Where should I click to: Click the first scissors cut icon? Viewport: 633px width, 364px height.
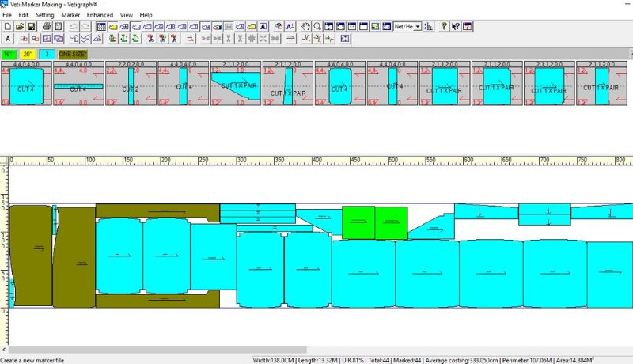[150, 39]
